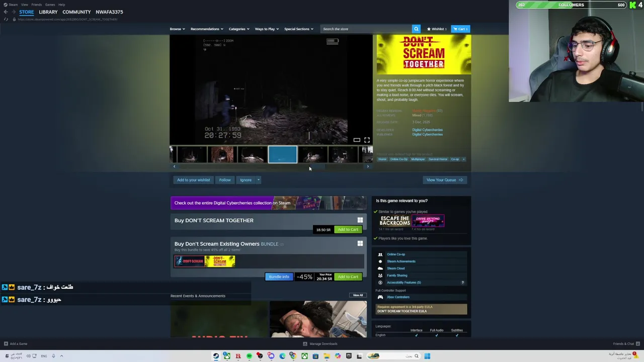Viewport: 644px width, 362px height.
Task: Click the store search magnifier button
Action: 416,29
